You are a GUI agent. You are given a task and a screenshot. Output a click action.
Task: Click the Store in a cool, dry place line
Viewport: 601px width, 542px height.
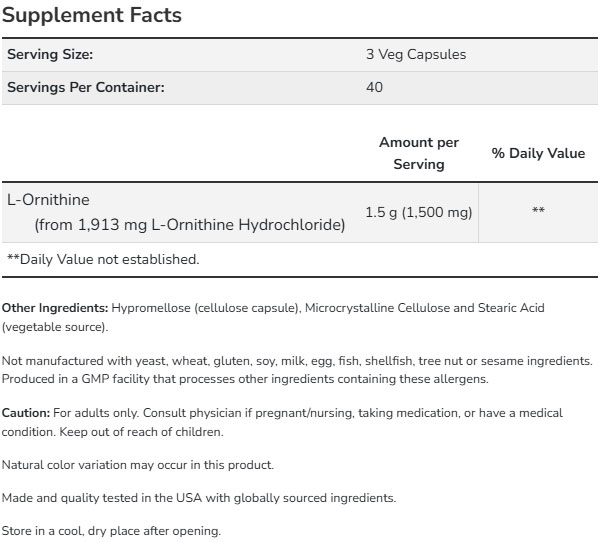[x=111, y=531]
